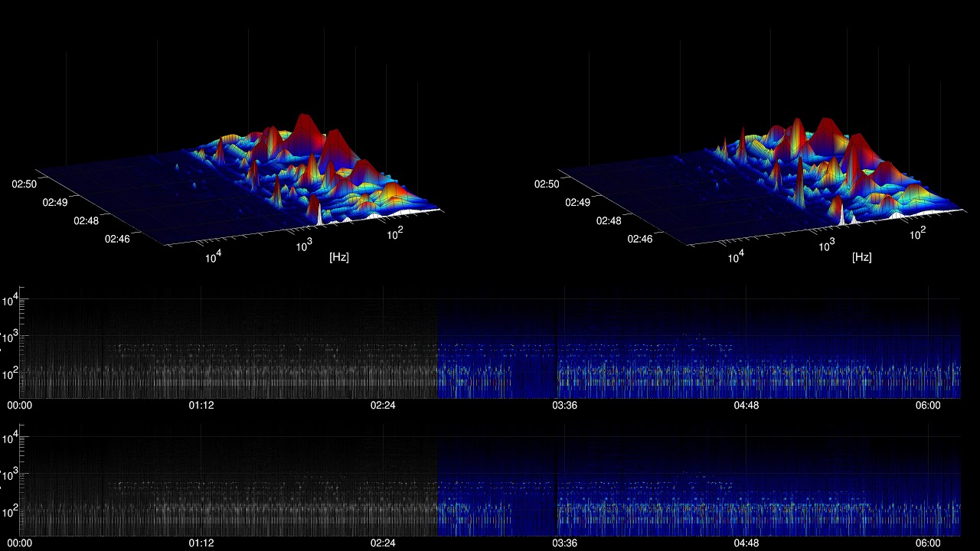
Task: Click the 00:00 time tick under lower spectrogram
Action: coord(20,543)
